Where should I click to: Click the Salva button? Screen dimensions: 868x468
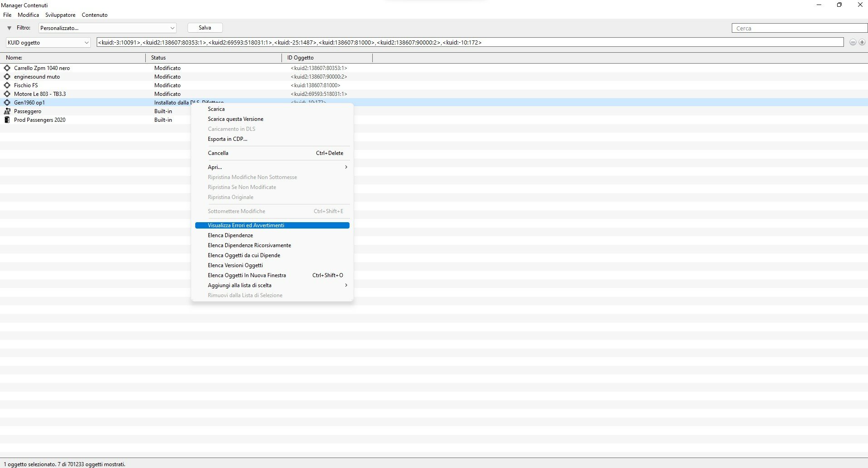coord(205,28)
